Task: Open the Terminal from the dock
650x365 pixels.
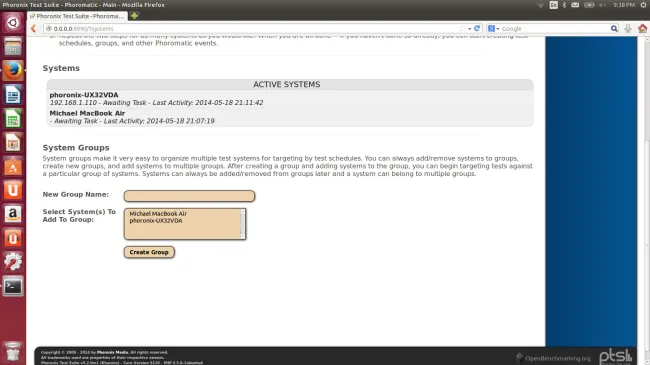Action: click(x=12, y=286)
